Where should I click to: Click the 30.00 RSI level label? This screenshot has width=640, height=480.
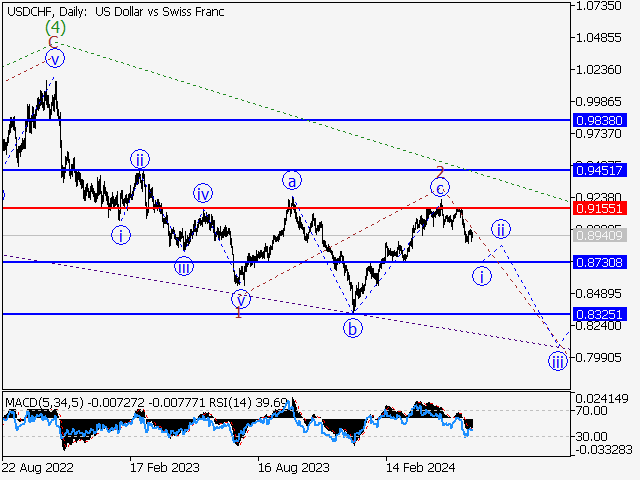pos(591,437)
